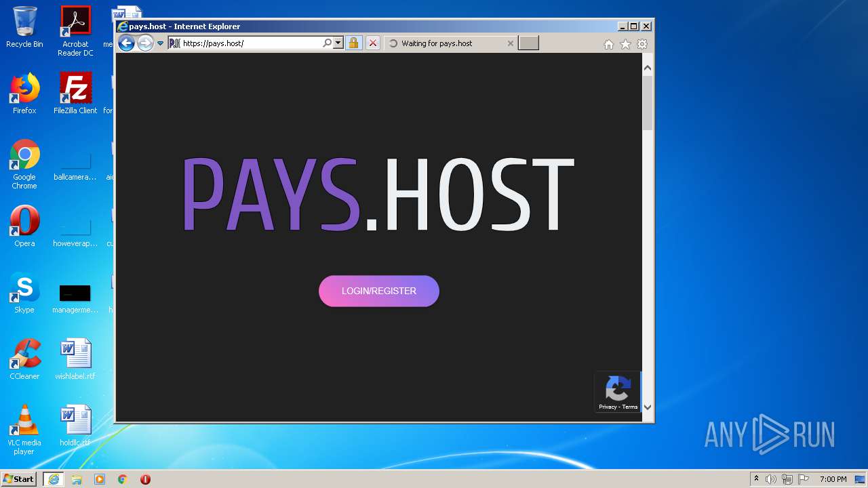Click the Windows Start button

[19, 479]
